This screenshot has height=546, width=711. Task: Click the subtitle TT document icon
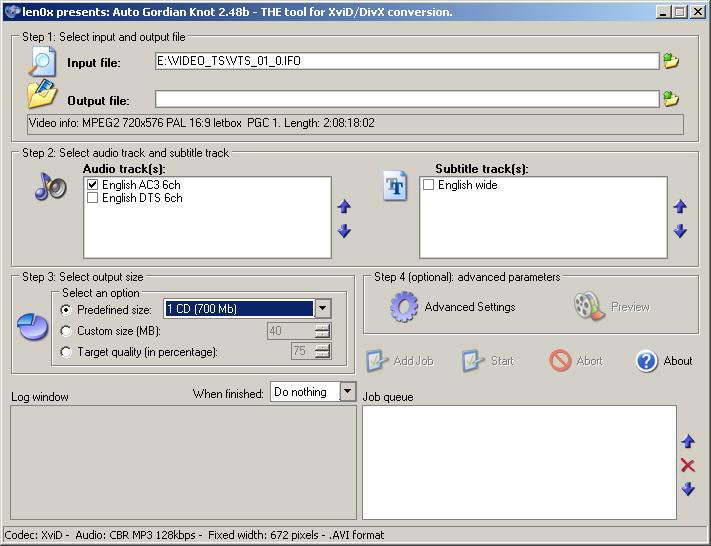pyautogui.click(x=394, y=185)
